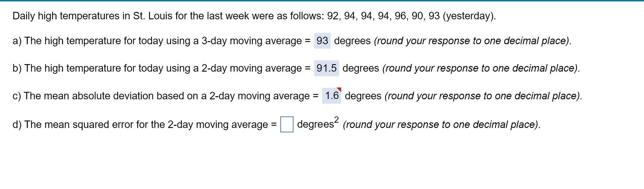Click the 'St. Louis' text in the prompt
The width and height of the screenshot is (644, 189).
click(x=153, y=16)
